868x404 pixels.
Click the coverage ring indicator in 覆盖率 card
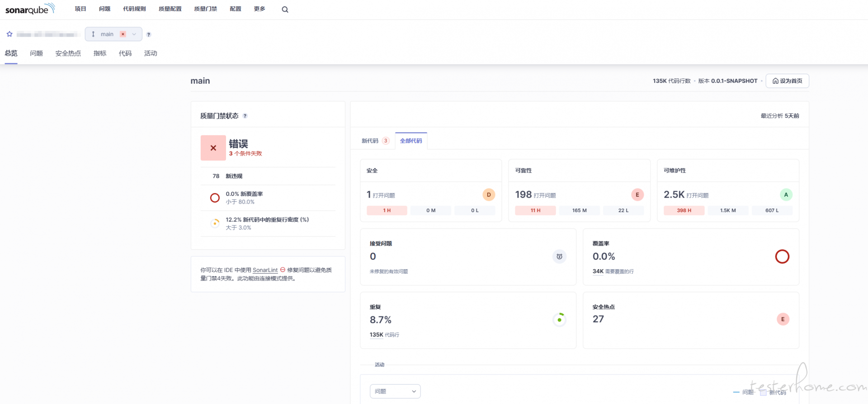pos(782,257)
